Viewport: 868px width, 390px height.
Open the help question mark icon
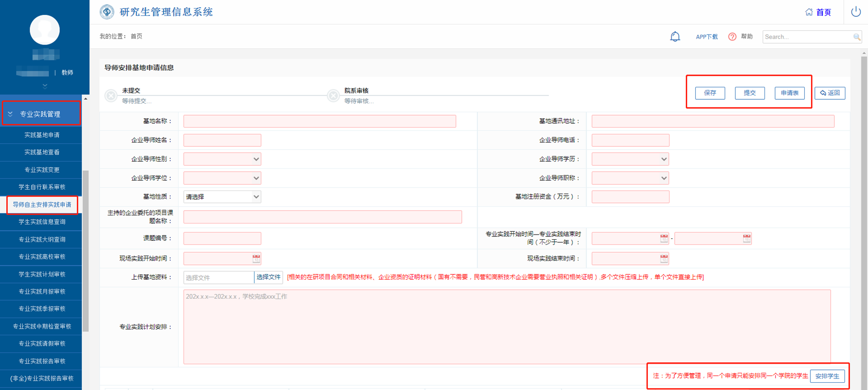click(732, 37)
